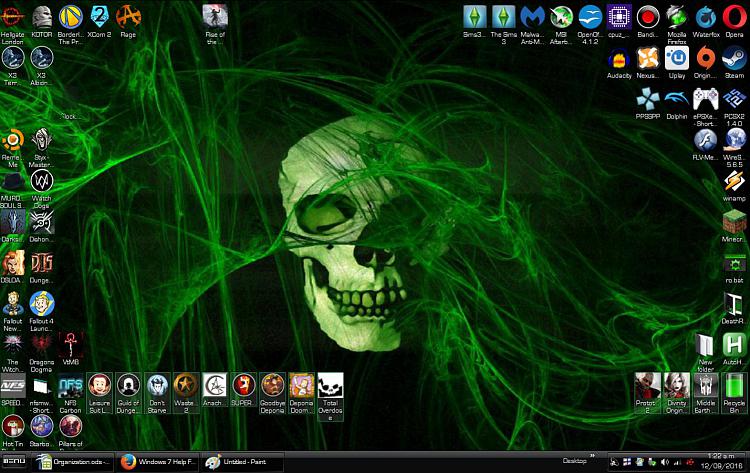Open the Wireshark desktop icon
The image size is (750, 473).
pyautogui.click(x=734, y=147)
